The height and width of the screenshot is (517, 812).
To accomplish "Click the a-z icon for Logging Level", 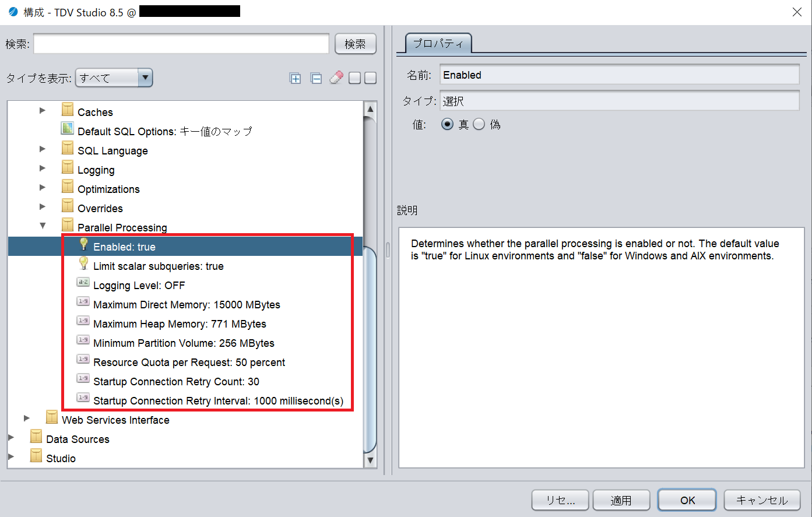I will (83, 283).
